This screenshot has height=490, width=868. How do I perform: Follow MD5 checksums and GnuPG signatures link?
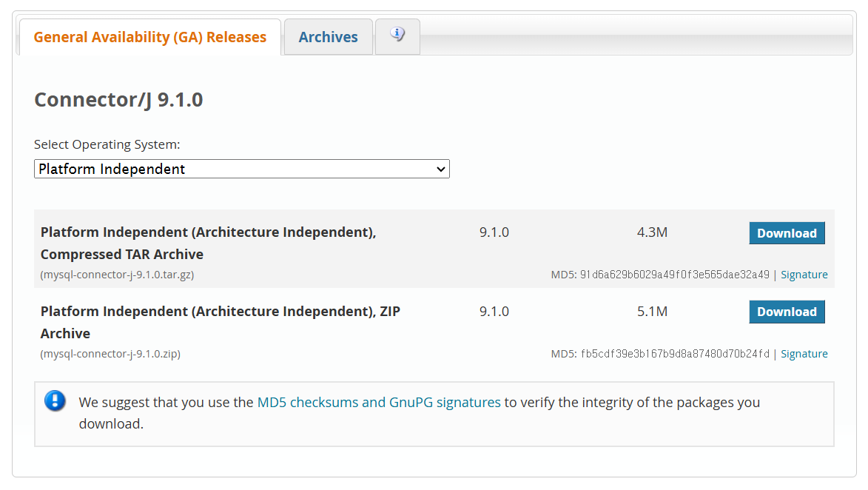379,403
